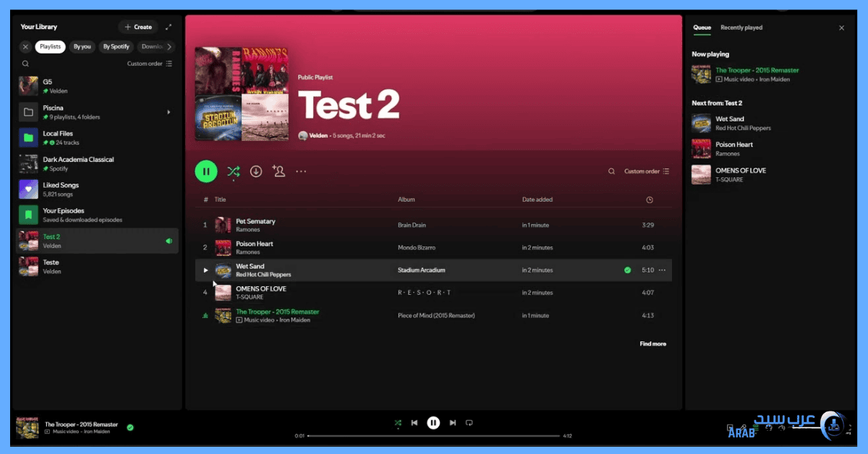This screenshot has height=454, width=868.
Task: Open Your Episodes bookmark icon
Action: pyautogui.click(x=28, y=215)
